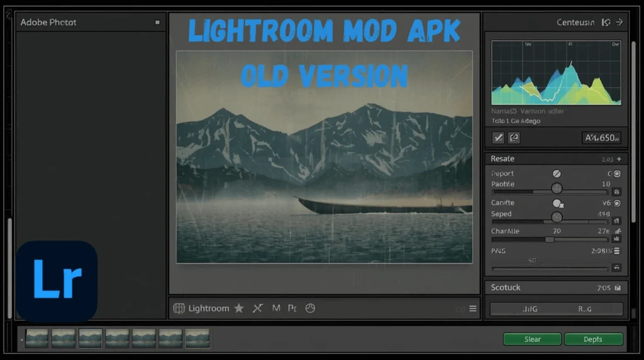The image size is (644, 360).
Task: Click the '2.05' value in Resate header
Action: [608, 160]
